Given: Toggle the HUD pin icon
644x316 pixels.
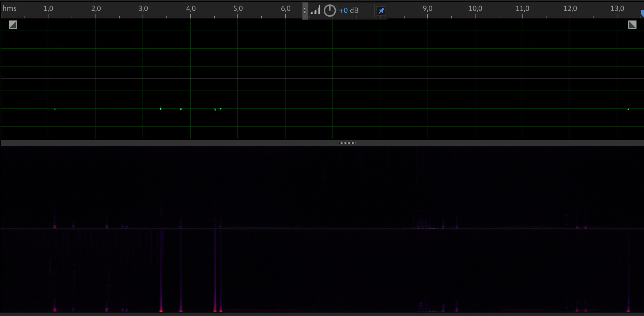Looking at the screenshot, I should click(381, 11).
